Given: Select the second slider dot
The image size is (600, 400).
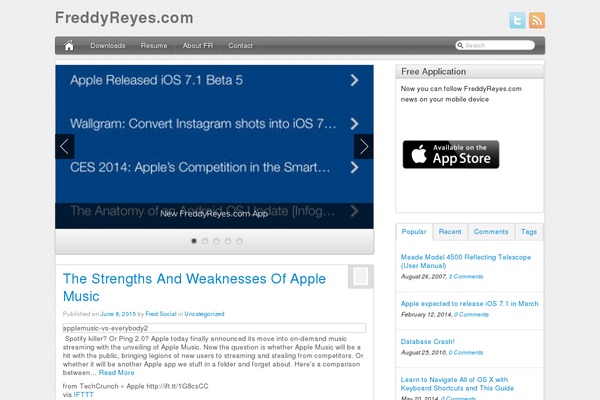Looking at the screenshot, I should coord(205,241).
